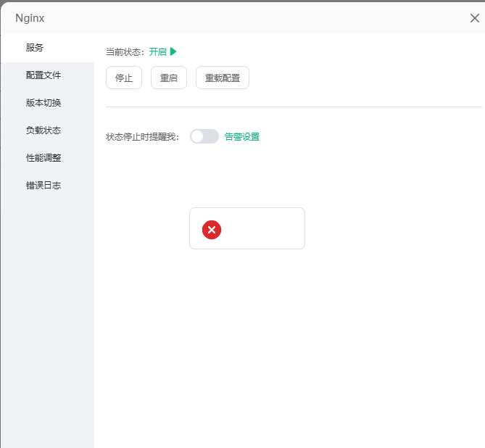
Task: Click the Nginx dialog title
Action: tap(30, 18)
